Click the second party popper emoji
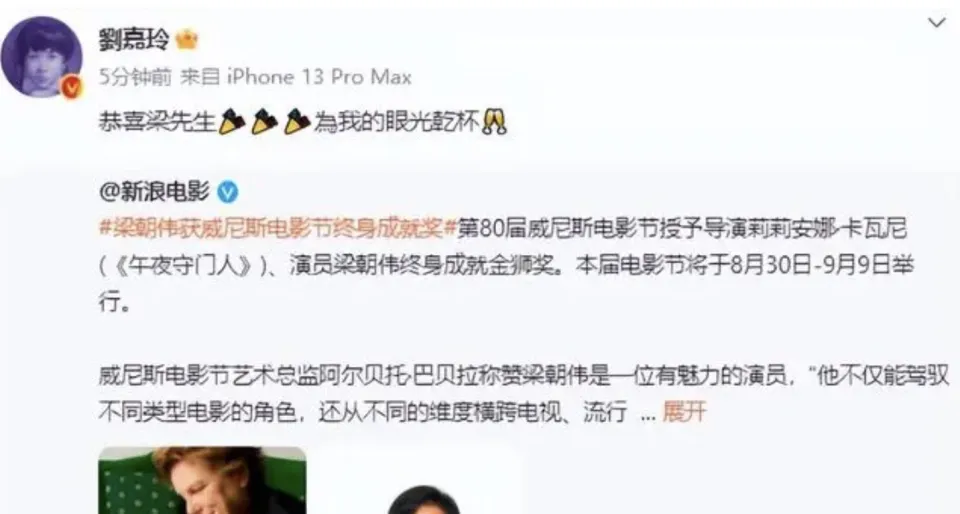This screenshot has height=514, width=960. (x=264, y=122)
